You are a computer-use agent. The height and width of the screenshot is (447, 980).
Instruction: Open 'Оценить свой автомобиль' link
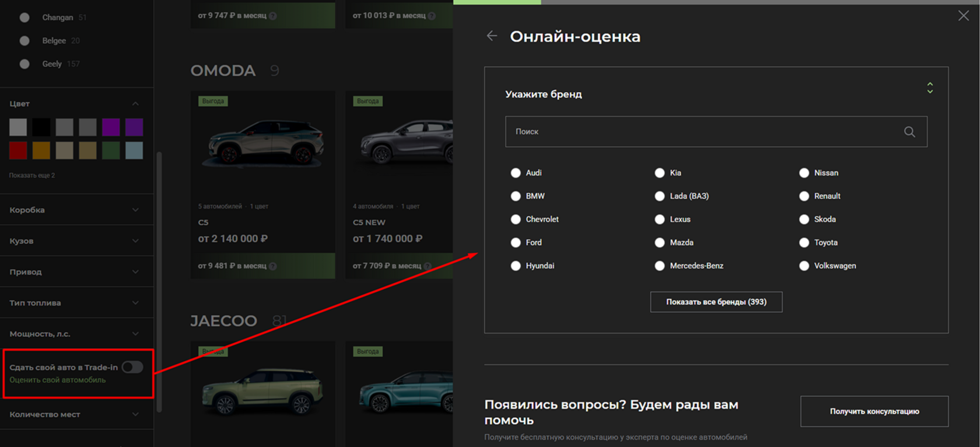tap(58, 380)
